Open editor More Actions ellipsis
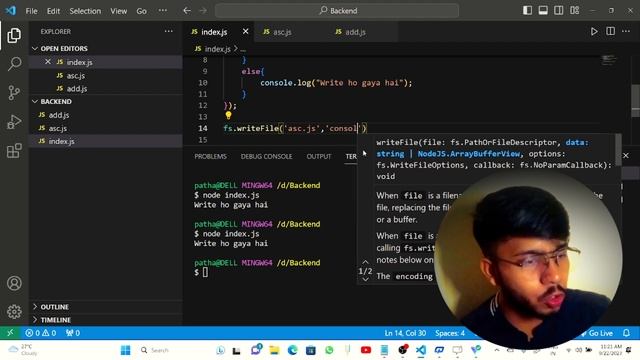640x360 pixels. 626,31
